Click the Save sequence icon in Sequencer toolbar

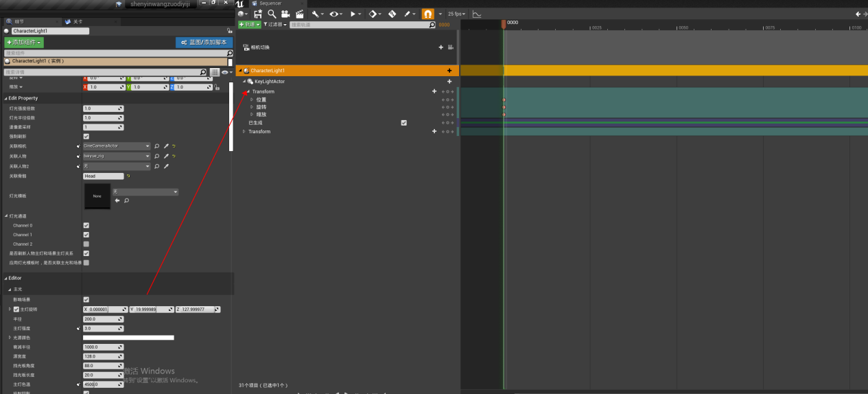tap(258, 14)
